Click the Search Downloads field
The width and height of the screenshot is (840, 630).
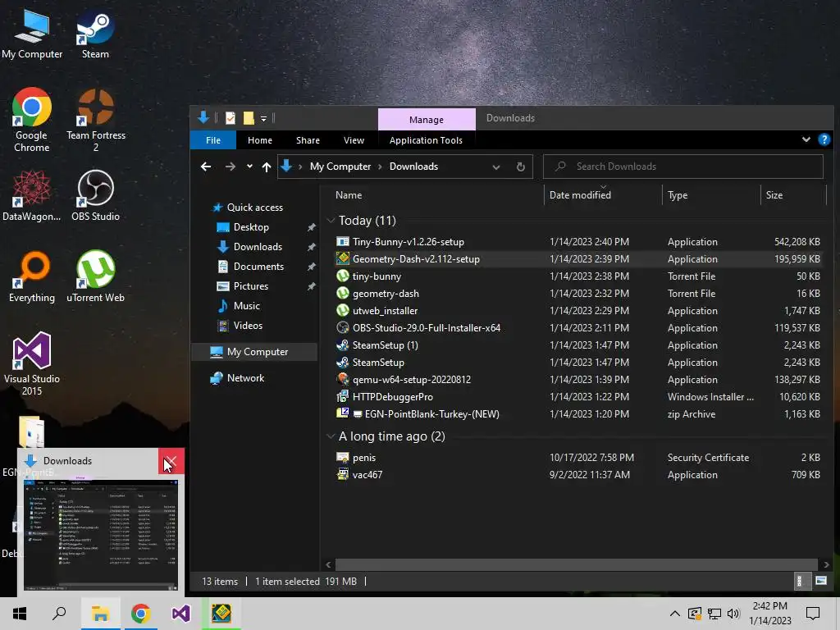coord(683,167)
